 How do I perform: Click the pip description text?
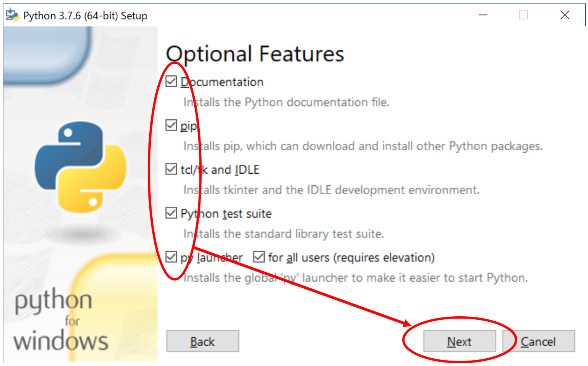363,146
